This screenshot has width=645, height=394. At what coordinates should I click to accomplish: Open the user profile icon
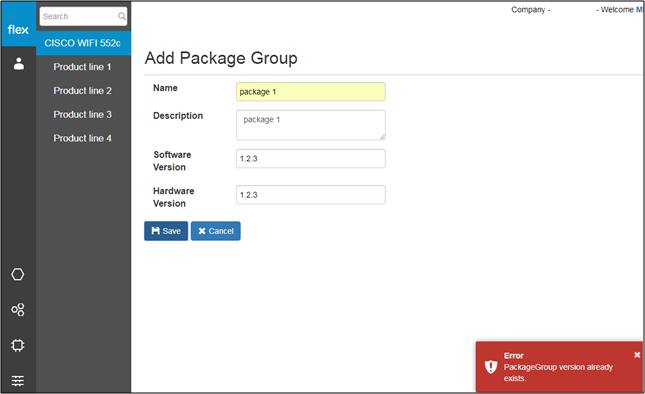click(x=19, y=64)
